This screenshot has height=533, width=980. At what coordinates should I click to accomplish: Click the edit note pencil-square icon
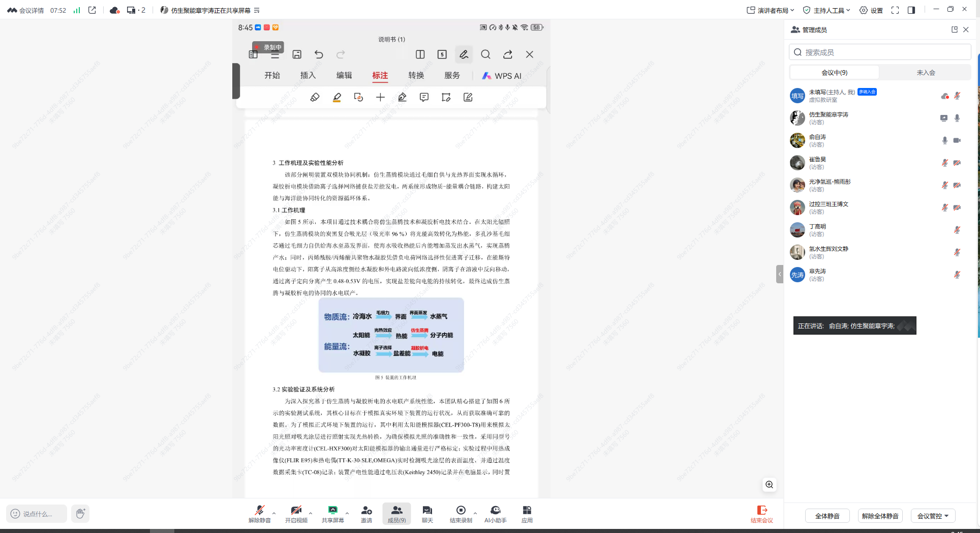468,97
